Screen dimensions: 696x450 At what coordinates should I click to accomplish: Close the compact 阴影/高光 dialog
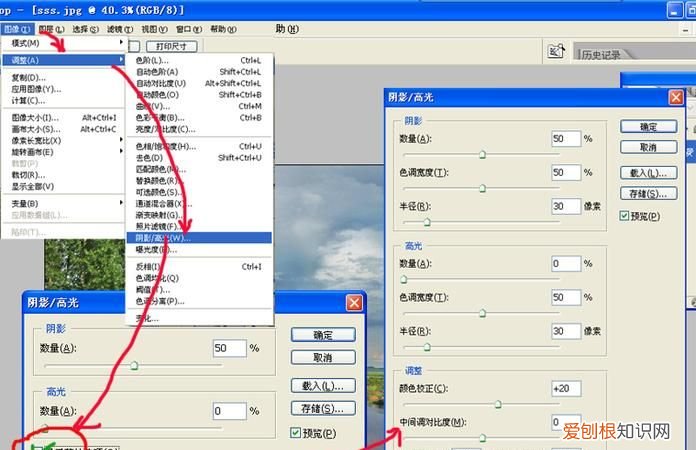pos(354,303)
